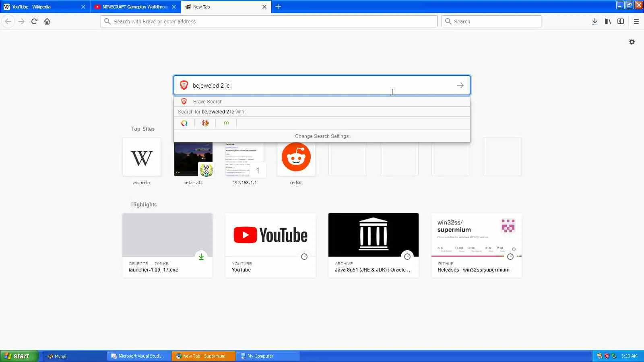Viewport: 644px width, 362px height.
Task: Close the MINECRAFT Gameplay Walkthrough tab
Action: [174, 7]
